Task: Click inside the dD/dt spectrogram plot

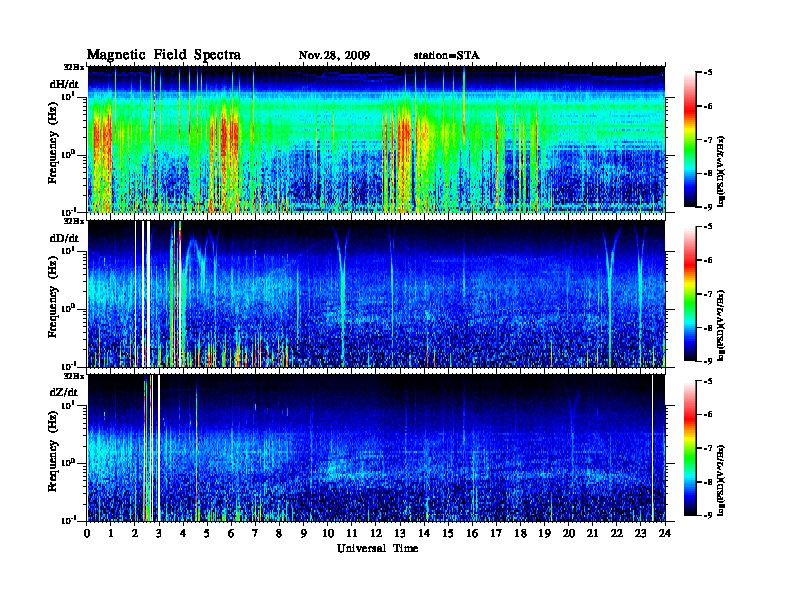Action: (x=376, y=294)
